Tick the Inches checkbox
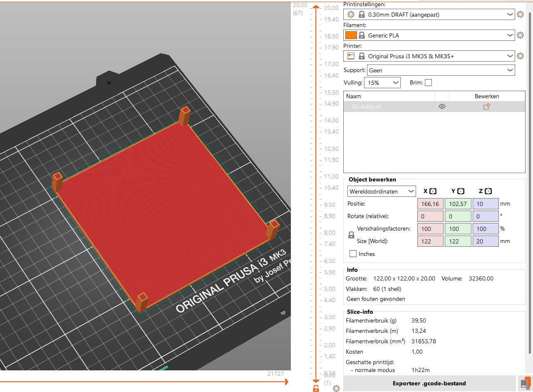 (x=353, y=254)
